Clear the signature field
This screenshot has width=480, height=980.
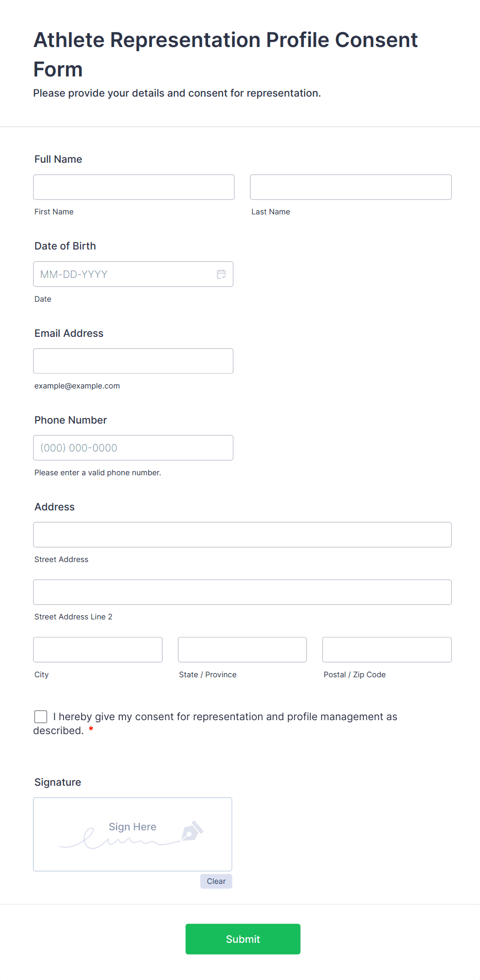click(216, 881)
